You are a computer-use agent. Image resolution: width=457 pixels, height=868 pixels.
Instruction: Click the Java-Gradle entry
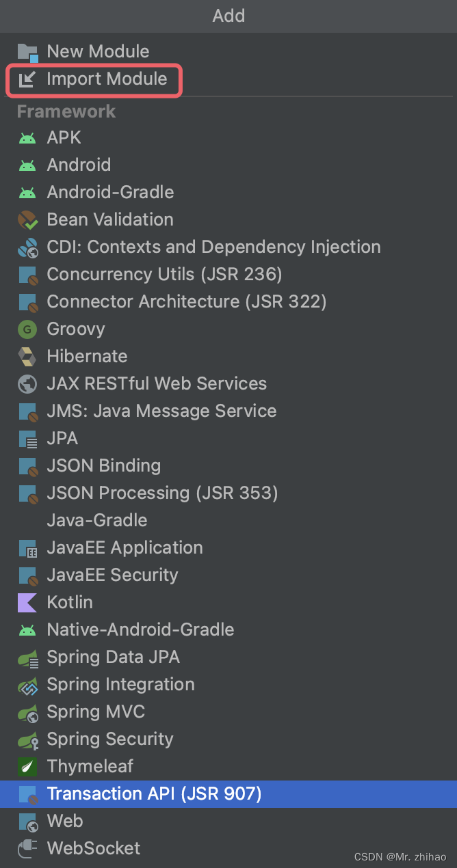point(96,520)
